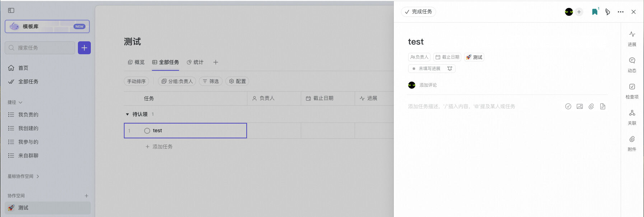Toggle the test task completion circle

147,131
